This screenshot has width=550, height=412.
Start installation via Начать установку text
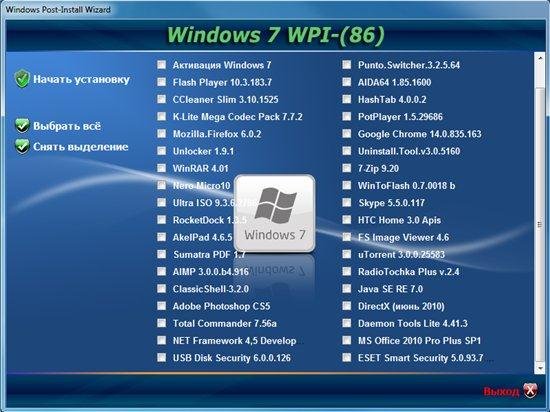(81, 79)
